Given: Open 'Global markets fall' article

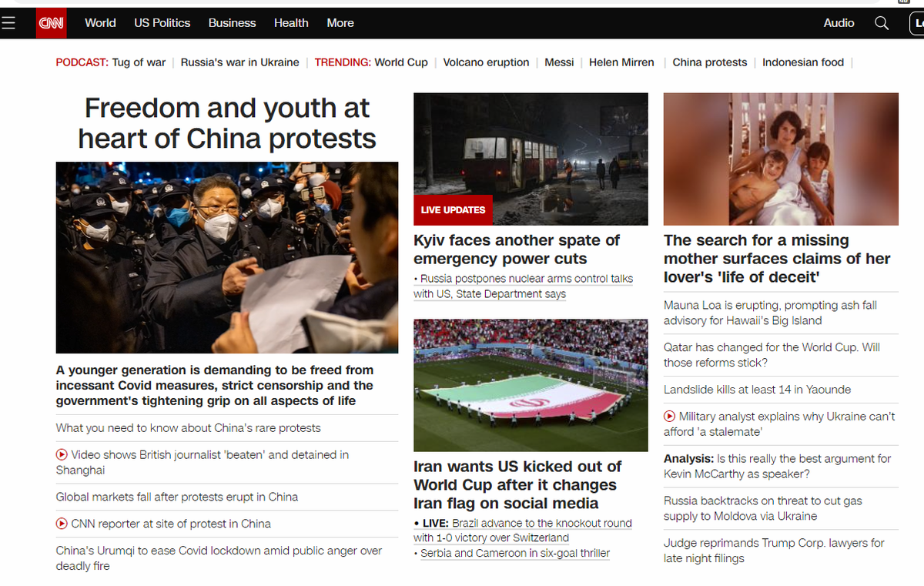Looking at the screenshot, I should click(177, 497).
